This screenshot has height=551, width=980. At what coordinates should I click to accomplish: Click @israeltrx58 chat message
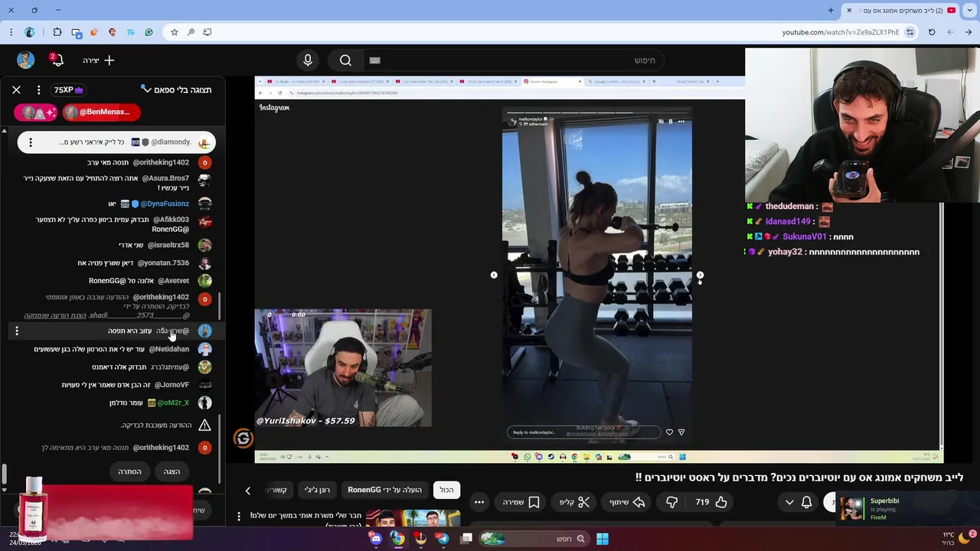point(153,245)
